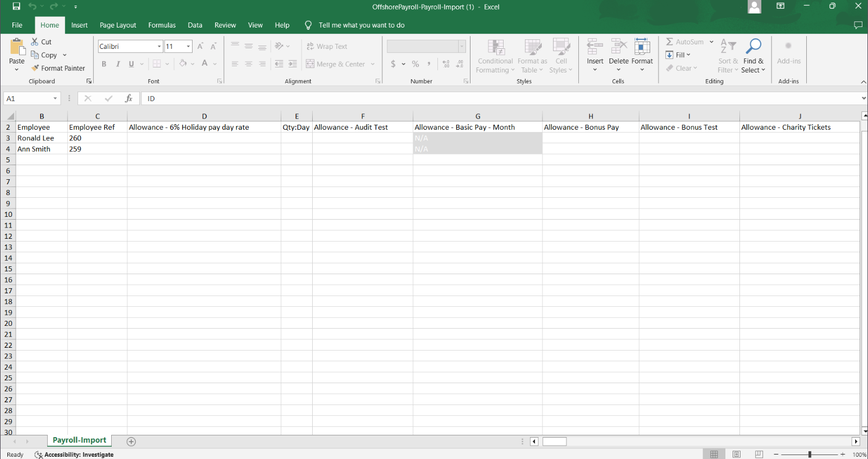
Task: Click the Insert cells icon
Action: pyautogui.click(x=595, y=47)
